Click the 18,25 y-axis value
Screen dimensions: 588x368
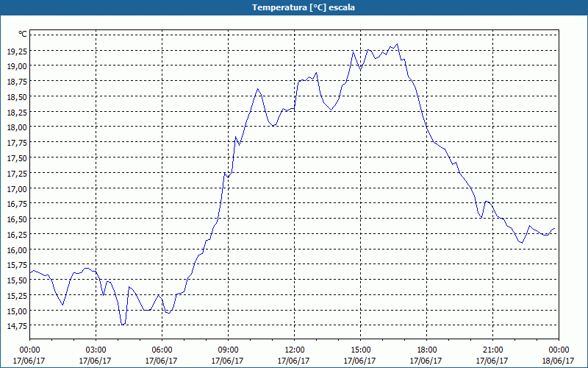[x=17, y=112]
